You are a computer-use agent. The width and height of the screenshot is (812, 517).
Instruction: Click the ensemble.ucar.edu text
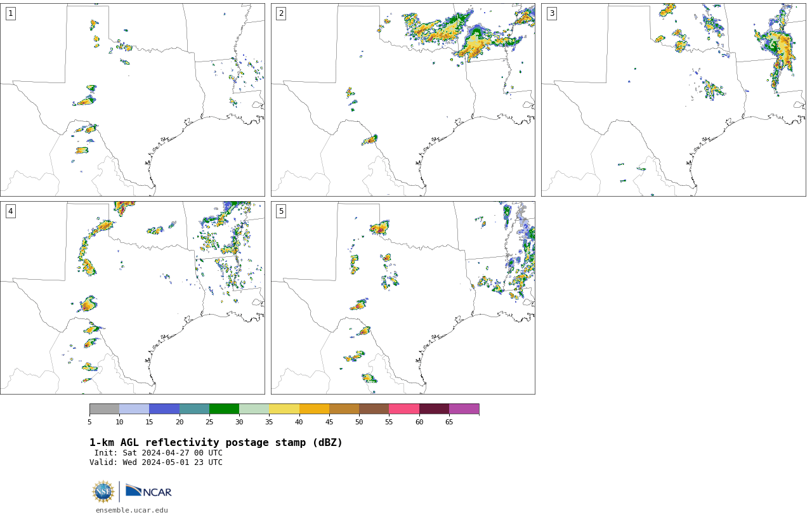(132, 510)
